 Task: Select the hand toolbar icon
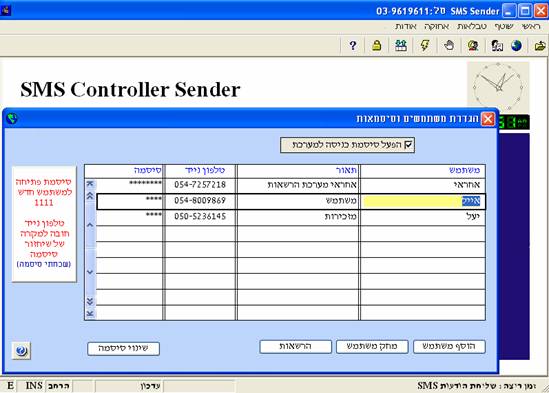pos(449,46)
